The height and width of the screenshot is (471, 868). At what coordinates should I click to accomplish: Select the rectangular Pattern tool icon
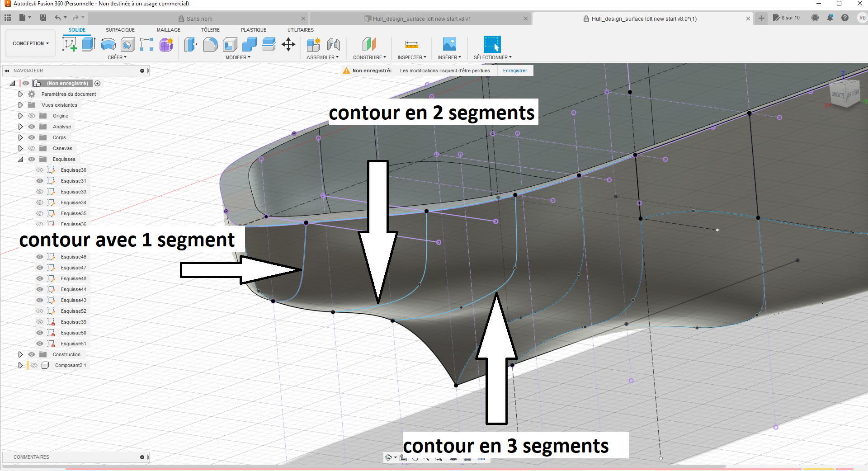click(146, 44)
